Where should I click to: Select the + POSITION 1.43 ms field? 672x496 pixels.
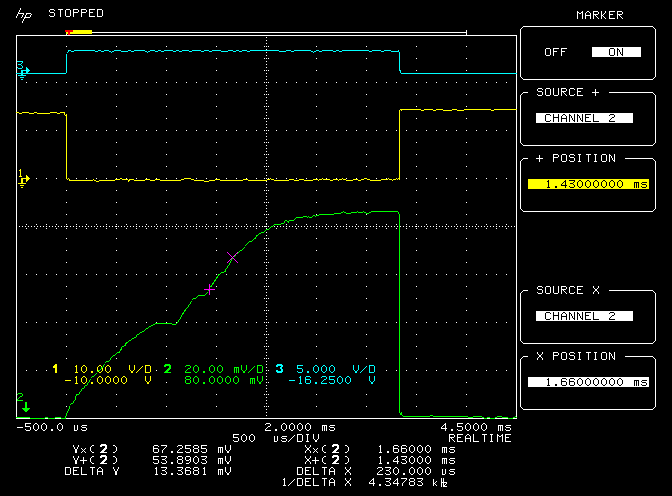click(584, 184)
